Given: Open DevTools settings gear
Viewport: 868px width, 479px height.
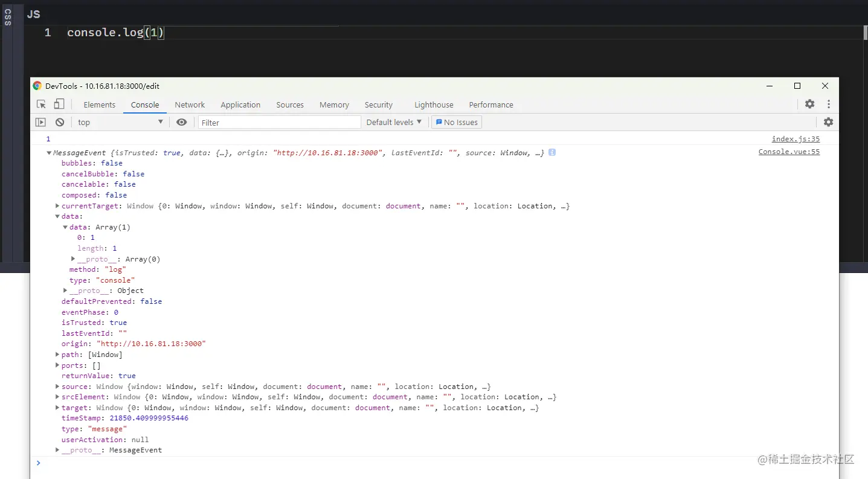Looking at the screenshot, I should [809, 104].
